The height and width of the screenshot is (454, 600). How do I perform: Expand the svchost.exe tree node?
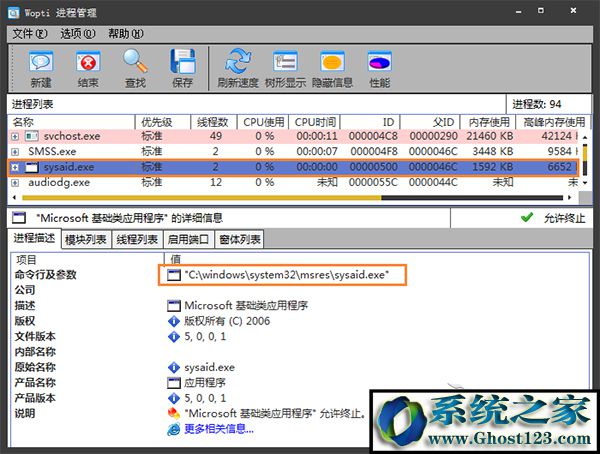coord(15,136)
